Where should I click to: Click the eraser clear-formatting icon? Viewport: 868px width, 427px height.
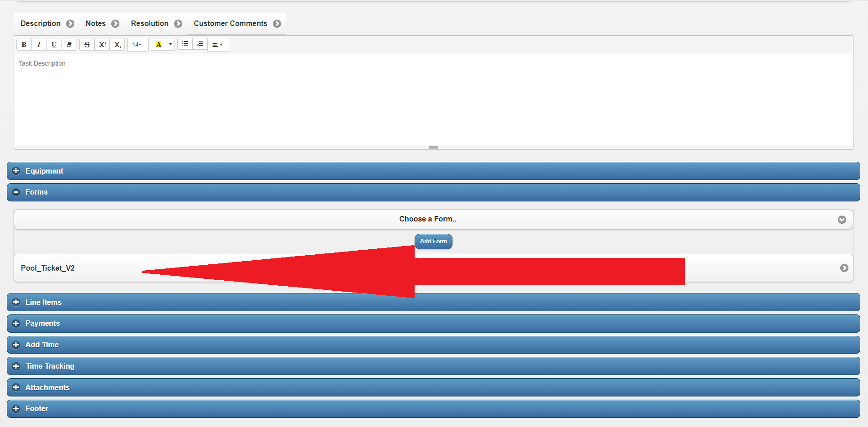69,45
